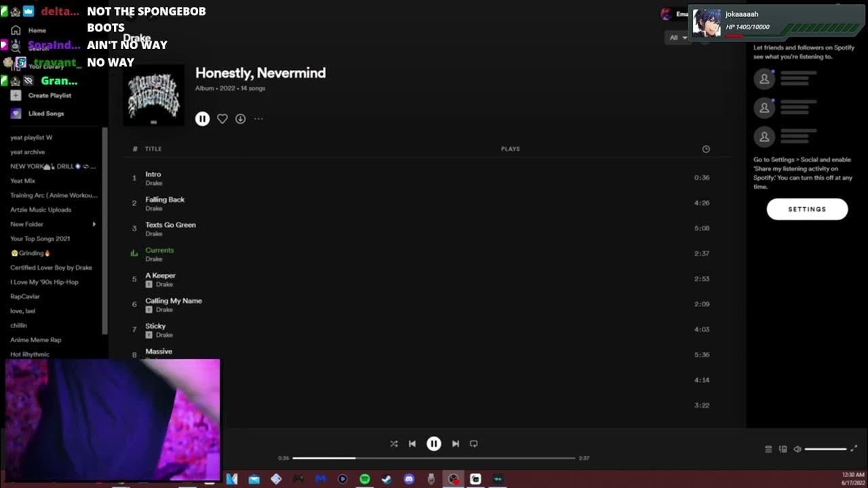Open Liked Songs heart icon

point(16,113)
